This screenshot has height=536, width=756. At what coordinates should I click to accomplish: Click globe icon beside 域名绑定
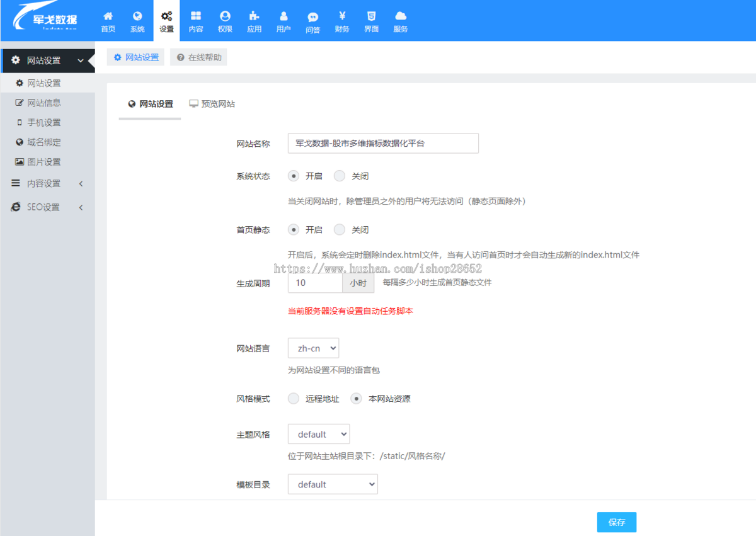click(x=20, y=142)
